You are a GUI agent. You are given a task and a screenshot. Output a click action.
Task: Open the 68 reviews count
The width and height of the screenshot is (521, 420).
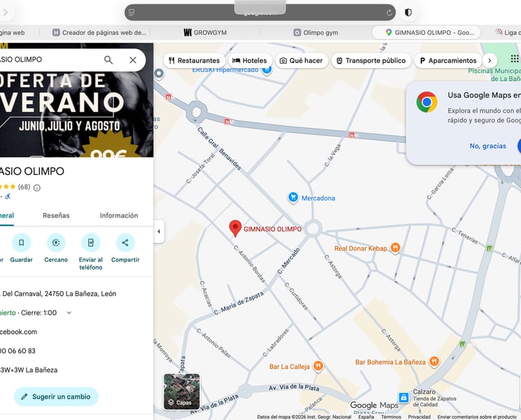click(24, 187)
